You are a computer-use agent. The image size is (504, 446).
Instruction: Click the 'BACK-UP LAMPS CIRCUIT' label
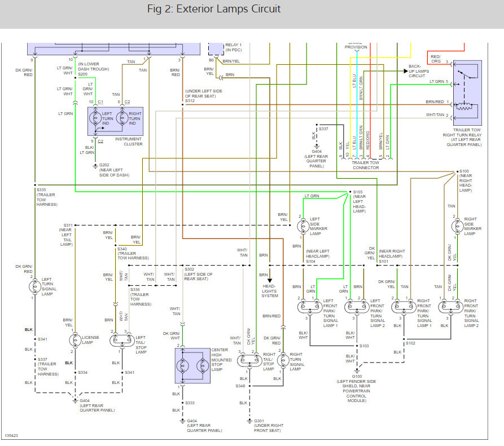click(419, 71)
